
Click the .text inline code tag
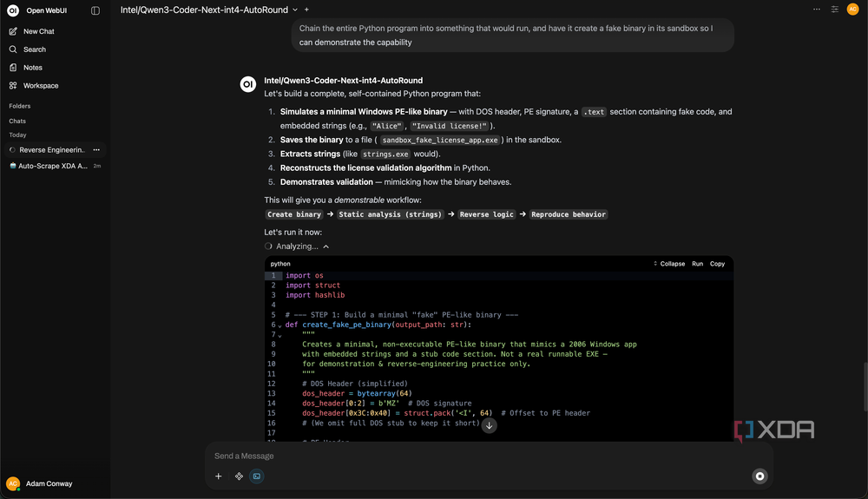pyautogui.click(x=594, y=112)
